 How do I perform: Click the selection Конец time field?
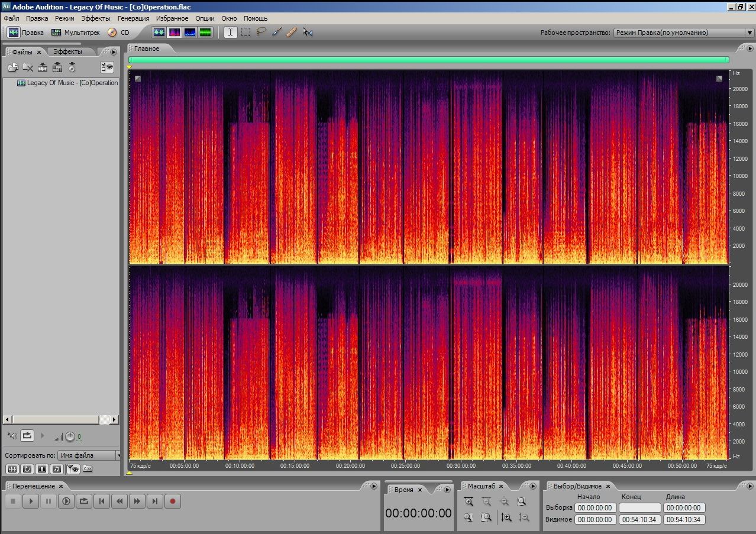click(639, 508)
